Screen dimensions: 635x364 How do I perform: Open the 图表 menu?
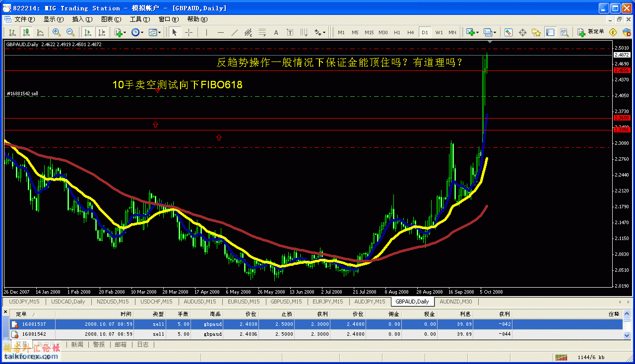tap(111, 19)
